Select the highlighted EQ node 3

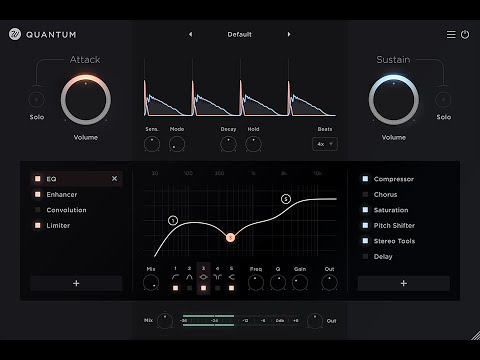[230, 238]
